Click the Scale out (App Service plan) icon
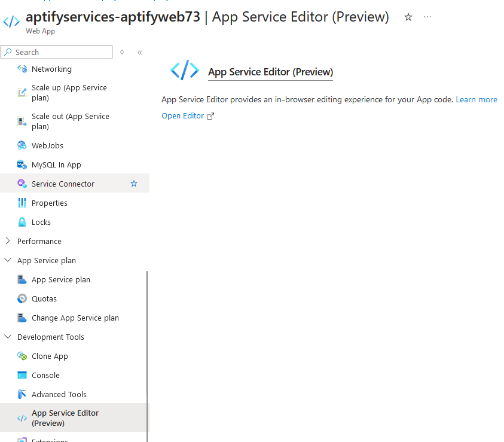 click(22, 121)
